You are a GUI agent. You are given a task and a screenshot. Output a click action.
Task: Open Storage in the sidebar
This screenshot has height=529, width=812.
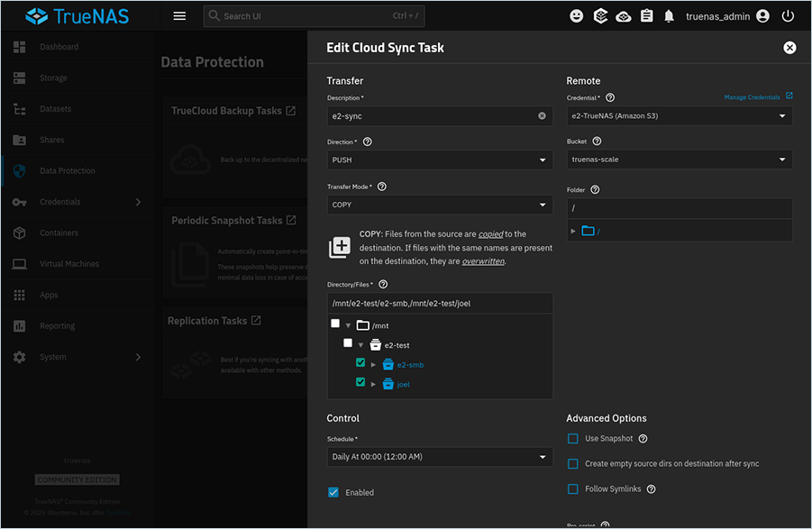click(x=53, y=78)
